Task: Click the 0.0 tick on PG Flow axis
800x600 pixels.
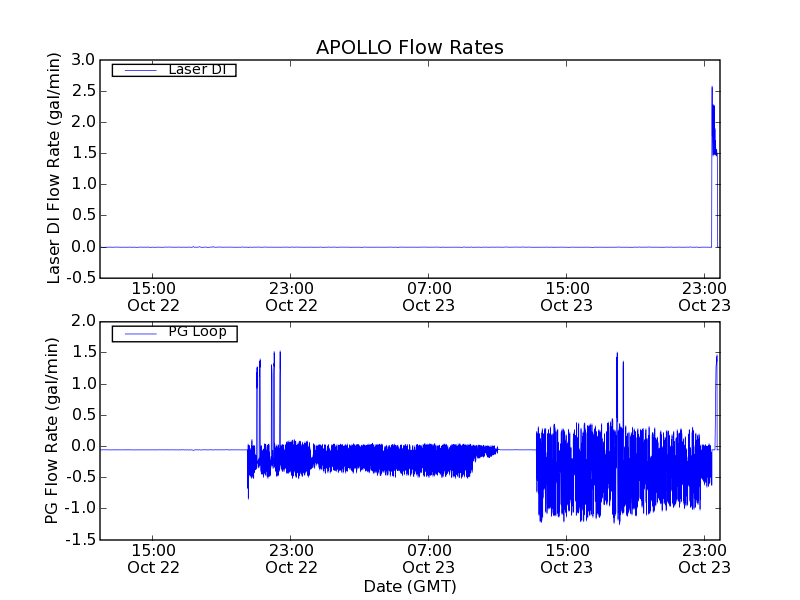Action: pos(83,446)
